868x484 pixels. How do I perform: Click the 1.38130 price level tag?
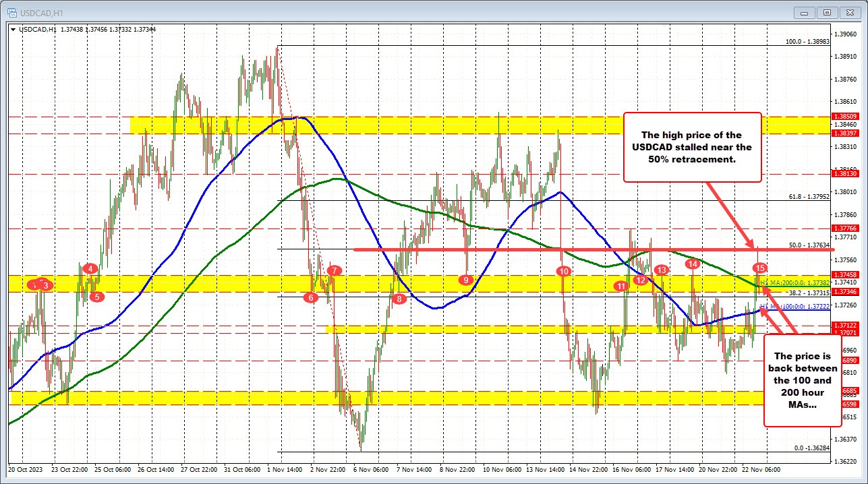[846, 174]
